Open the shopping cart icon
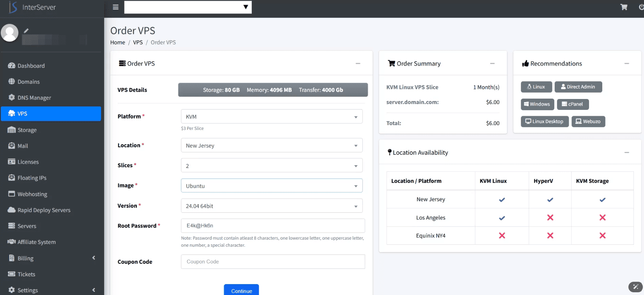 pos(624,7)
